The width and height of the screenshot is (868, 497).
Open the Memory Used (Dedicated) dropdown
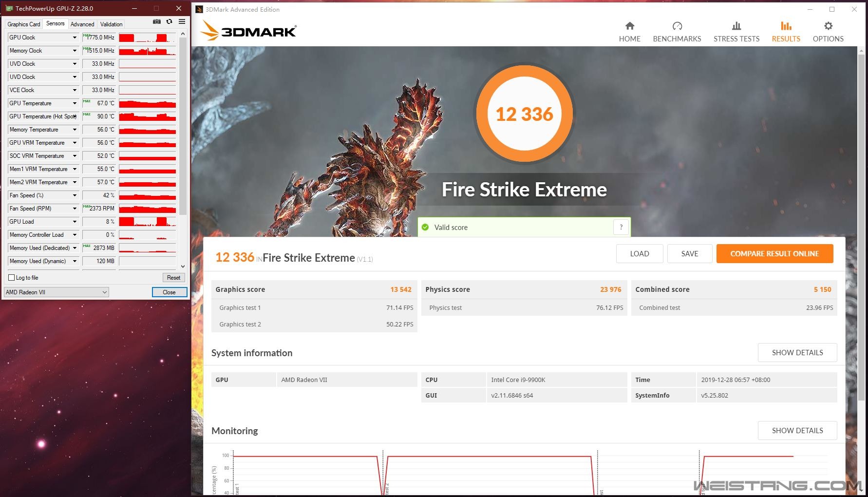click(x=75, y=248)
